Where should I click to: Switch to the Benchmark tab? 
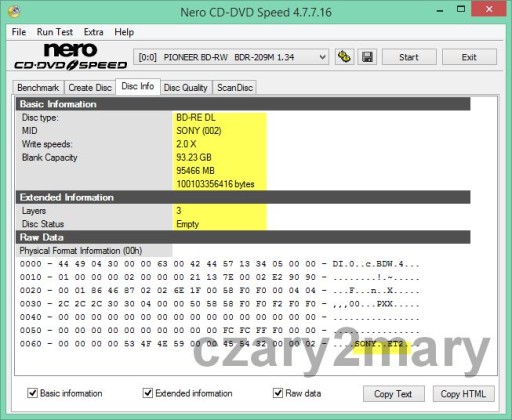(38, 88)
